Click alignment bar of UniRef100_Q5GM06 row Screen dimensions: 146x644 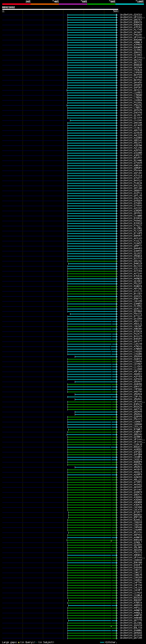click(x=96, y=357)
